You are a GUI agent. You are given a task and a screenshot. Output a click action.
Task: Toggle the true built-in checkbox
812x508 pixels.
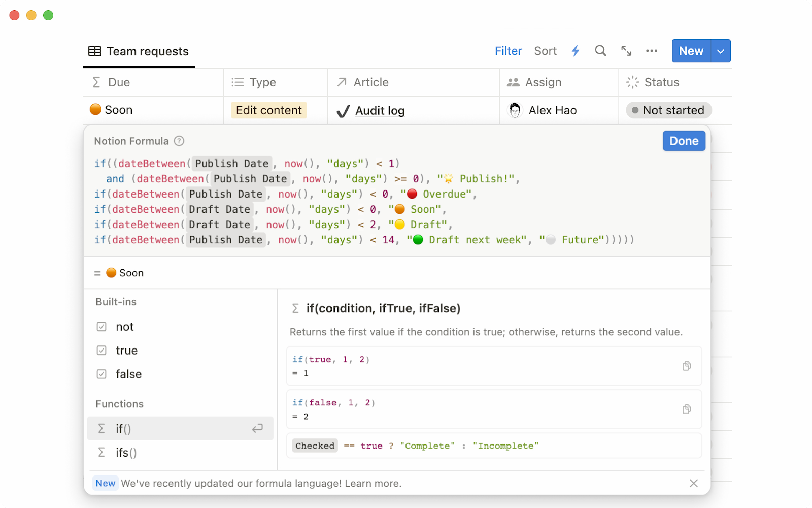point(101,351)
